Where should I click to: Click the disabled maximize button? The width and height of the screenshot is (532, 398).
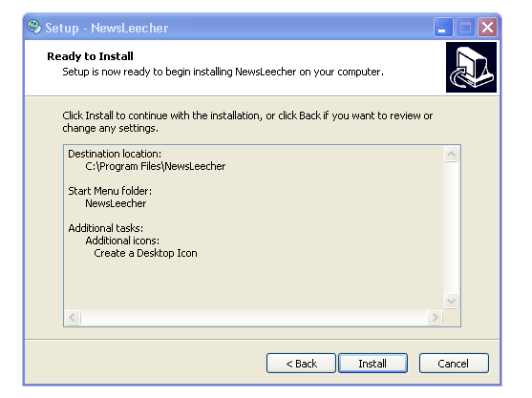click(465, 27)
